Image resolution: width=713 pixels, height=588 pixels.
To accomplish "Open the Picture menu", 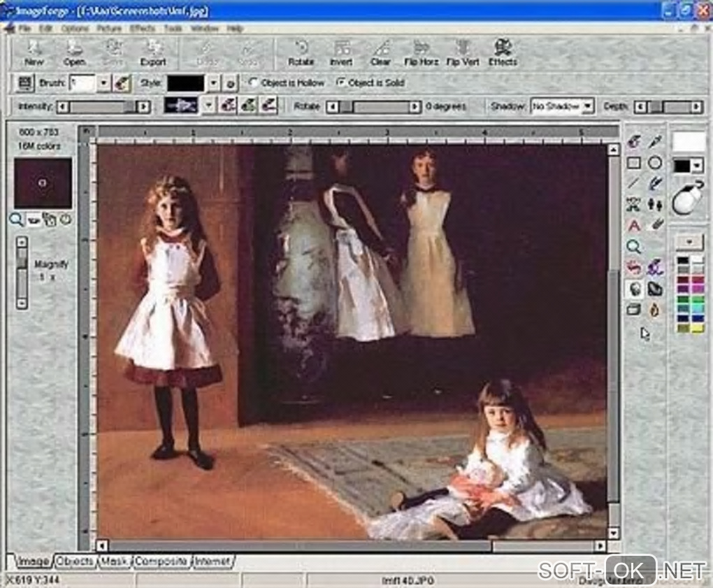I will (x=109, y=28).
